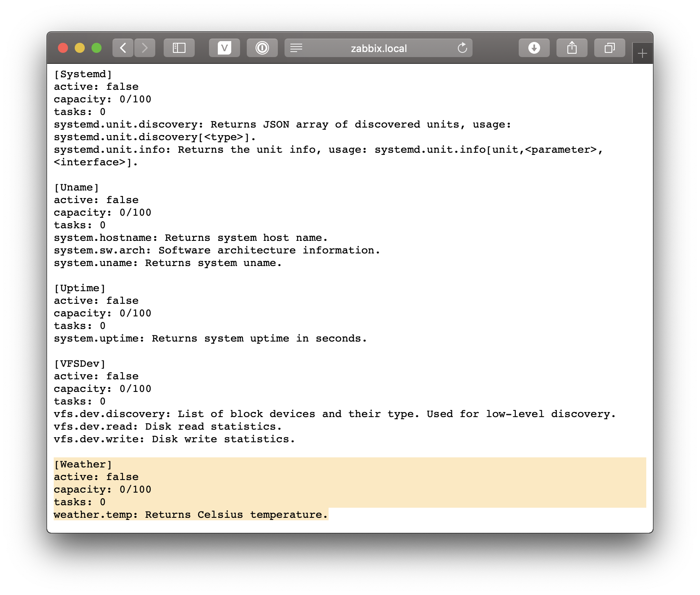
Task: Click the 'weather.temp: Returns Celsius temperature.' line
Action: click(x=191, y=515)
